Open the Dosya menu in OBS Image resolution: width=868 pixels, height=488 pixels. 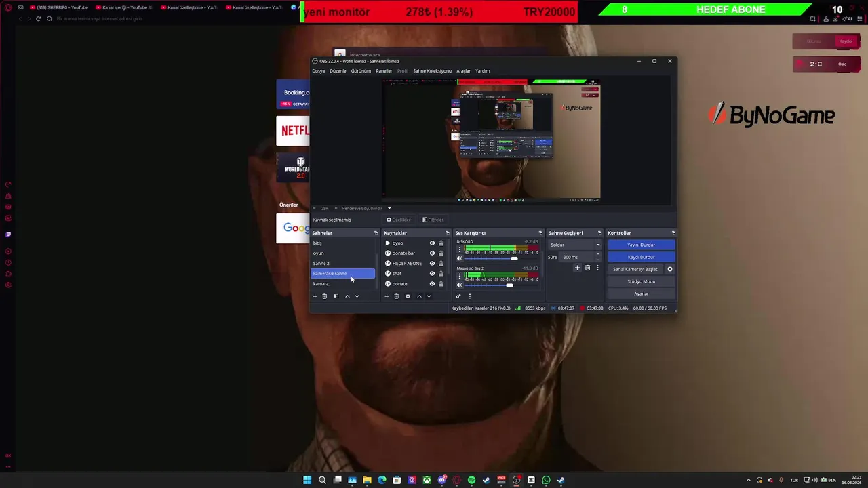pos(318,71)
